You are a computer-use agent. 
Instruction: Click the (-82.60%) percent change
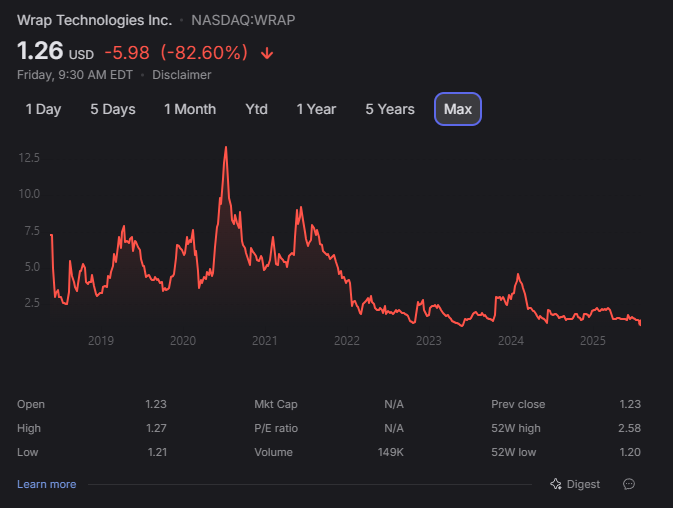point(204,53)
